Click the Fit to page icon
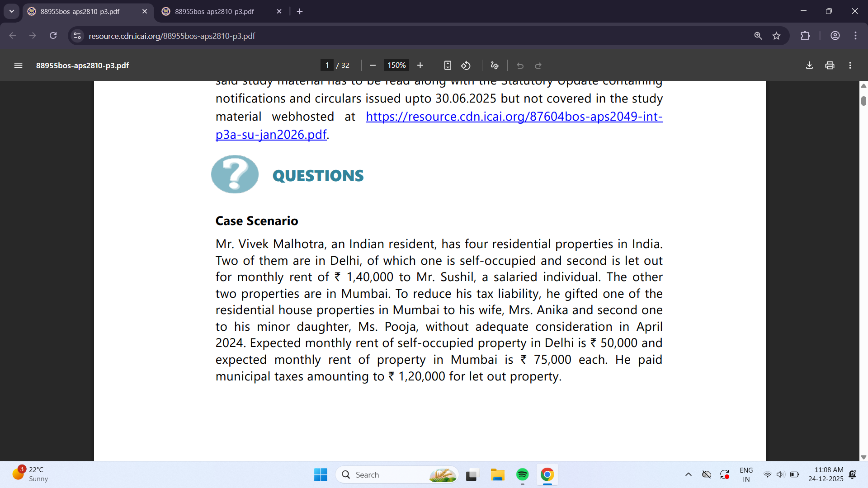 pos(448,66)
